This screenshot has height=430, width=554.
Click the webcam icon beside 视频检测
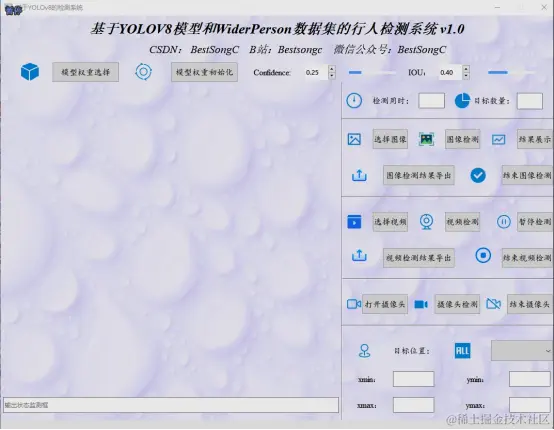pyautogui.click(x=426, y=222)
